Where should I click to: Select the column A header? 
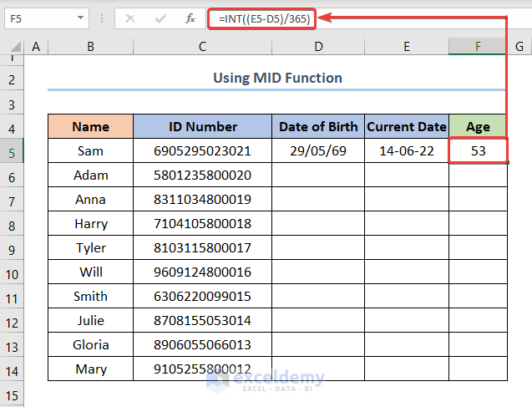[35, 48]
